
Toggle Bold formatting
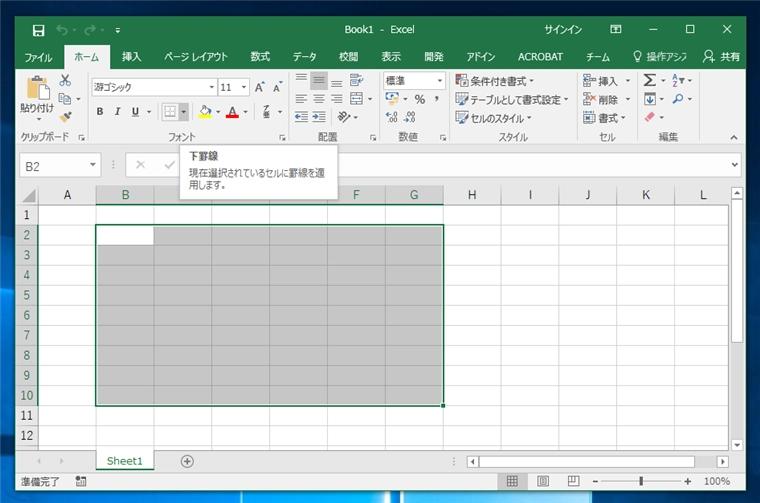coord(99,112)
